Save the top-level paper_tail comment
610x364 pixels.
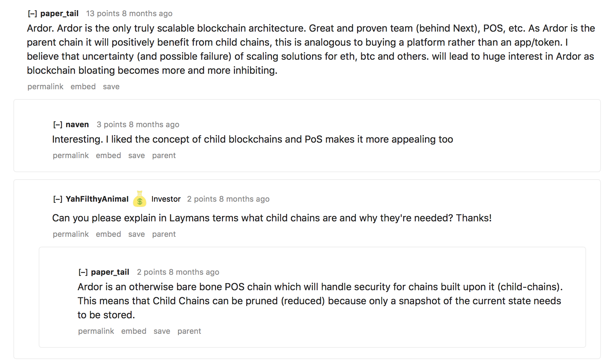click(111, 87)
